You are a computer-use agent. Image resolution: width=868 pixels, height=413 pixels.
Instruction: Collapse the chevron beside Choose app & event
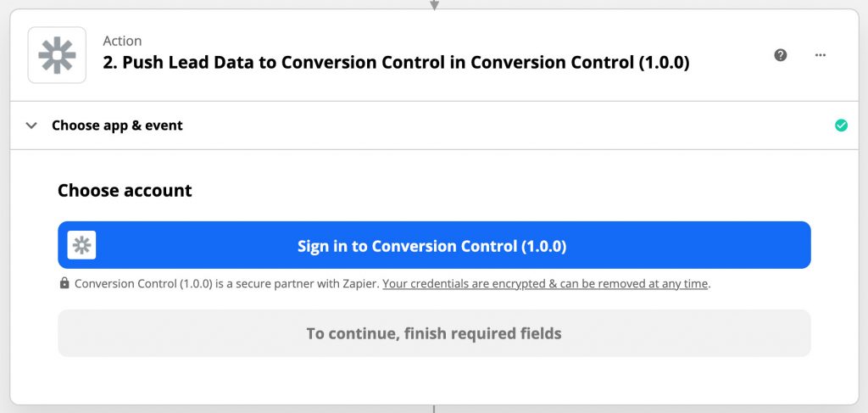(31, 126)
